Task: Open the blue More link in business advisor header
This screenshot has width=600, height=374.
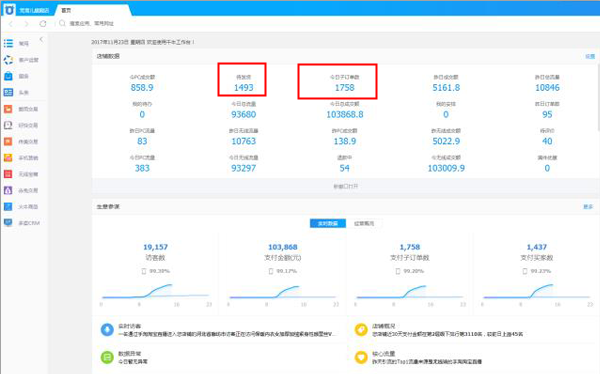Action: [588, 207]
